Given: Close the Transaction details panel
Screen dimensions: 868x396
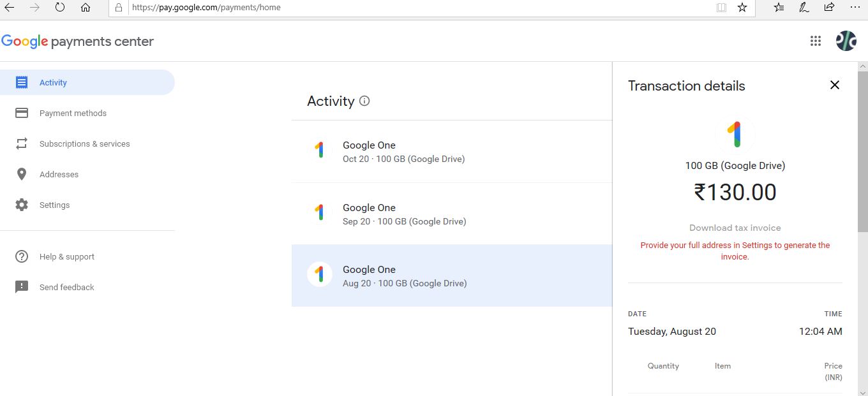Looking at the screenshot, I should 834,85.
